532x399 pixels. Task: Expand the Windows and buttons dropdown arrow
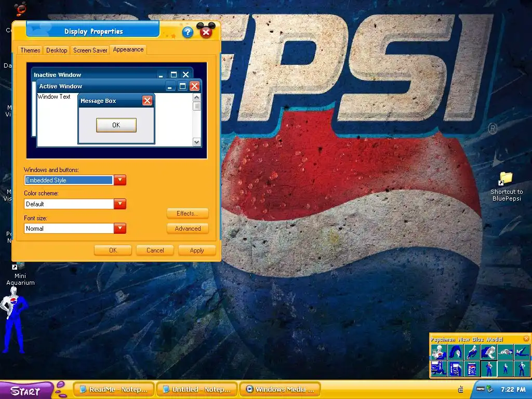(120, 180)
